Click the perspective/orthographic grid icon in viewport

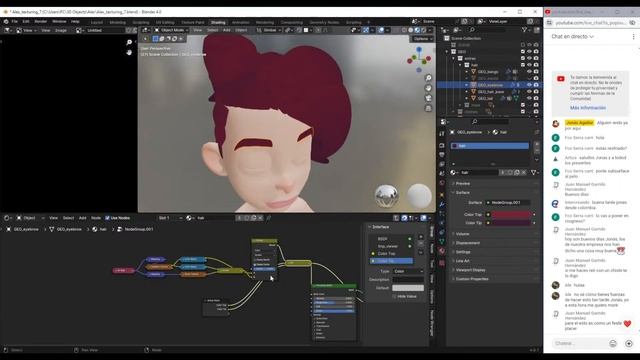428,108
